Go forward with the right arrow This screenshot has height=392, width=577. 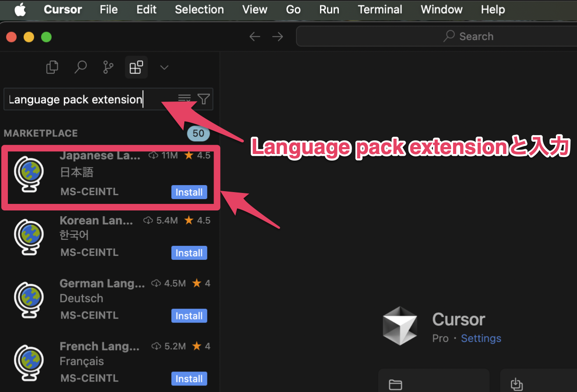tap(278, 36)
